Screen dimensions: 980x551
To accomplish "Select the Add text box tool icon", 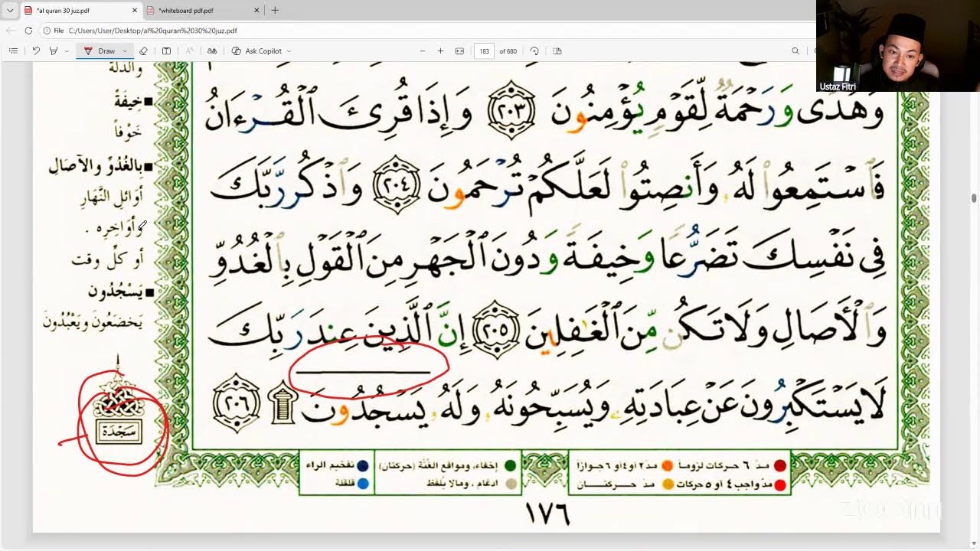I will (x=166, y=51).
